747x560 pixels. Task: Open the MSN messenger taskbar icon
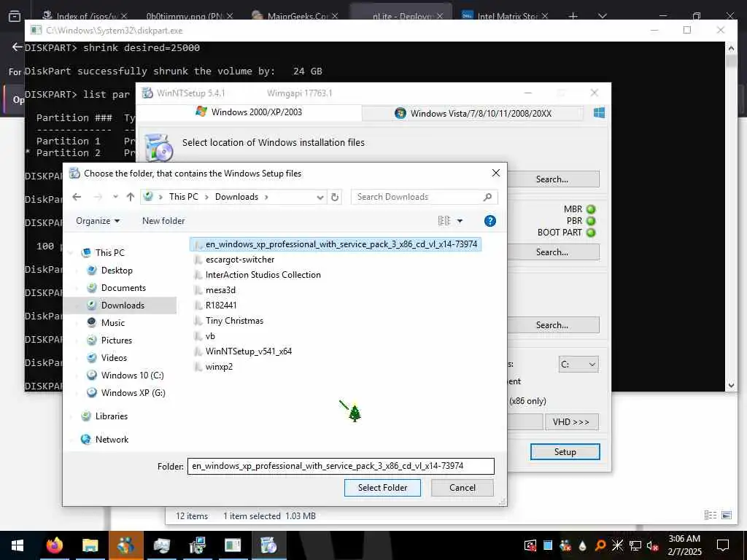click(125, 545)
